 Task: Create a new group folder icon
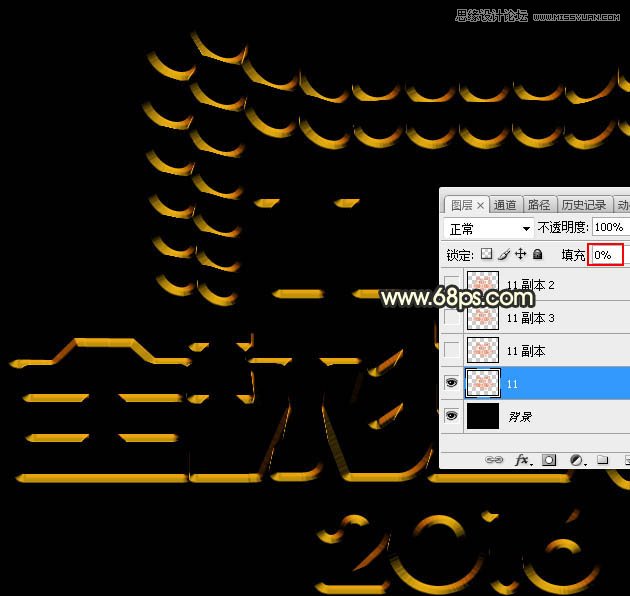(x=602, y=459)
